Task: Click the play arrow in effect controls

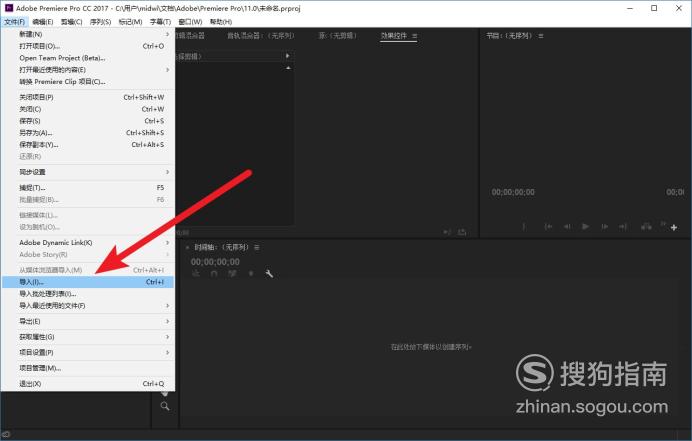Action: click(x=287, y=56)
